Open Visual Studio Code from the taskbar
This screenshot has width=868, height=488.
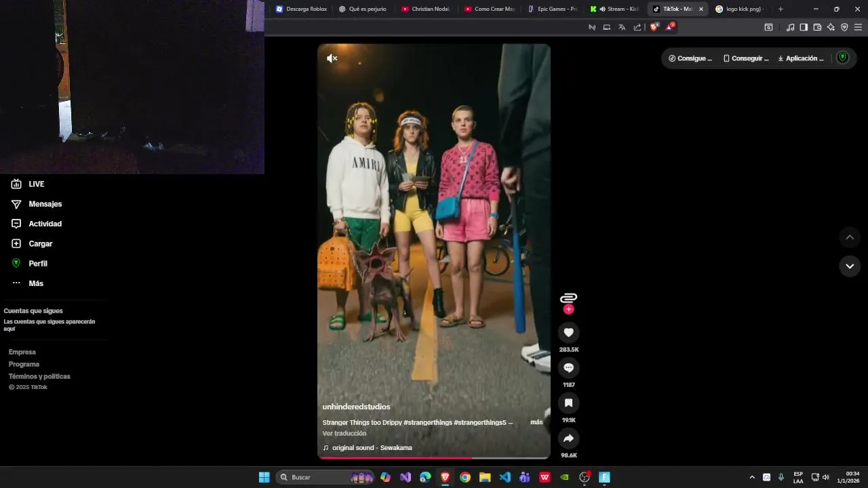click(505, 477)
